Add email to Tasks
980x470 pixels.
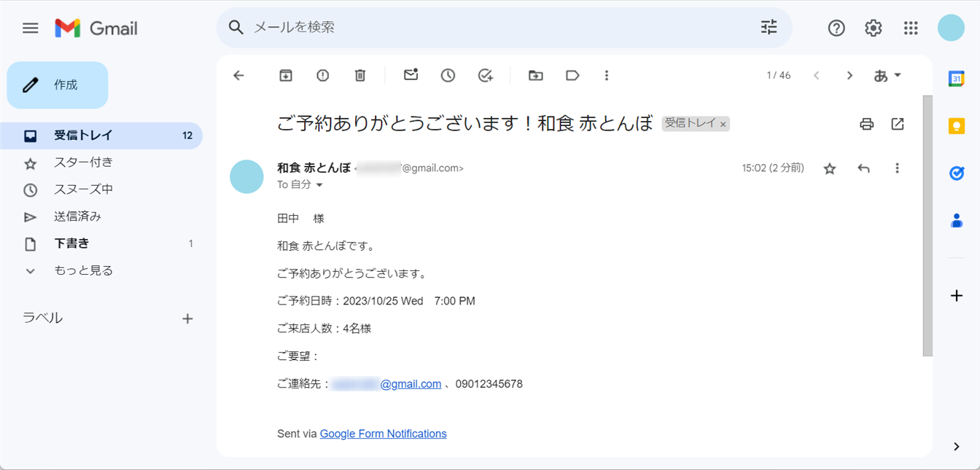pos(486,76)
